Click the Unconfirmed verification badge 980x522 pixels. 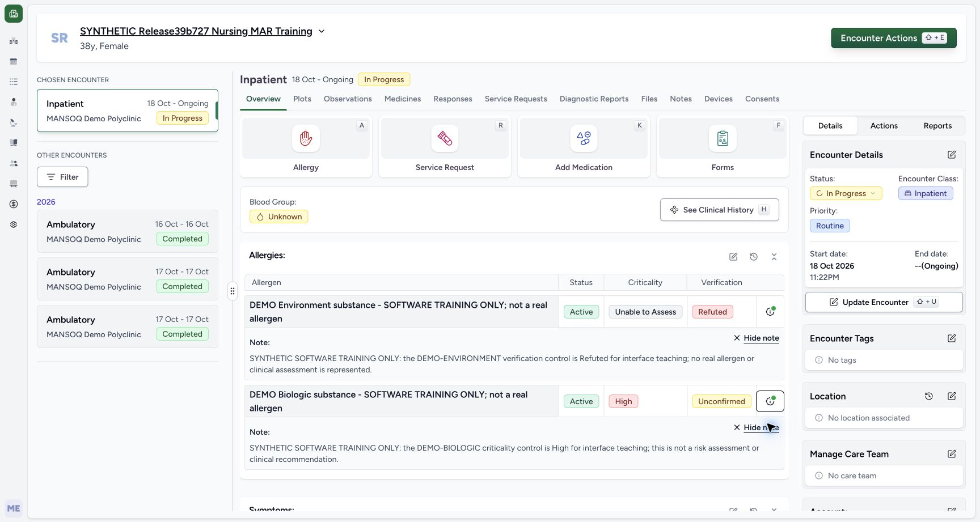(721, 401)
